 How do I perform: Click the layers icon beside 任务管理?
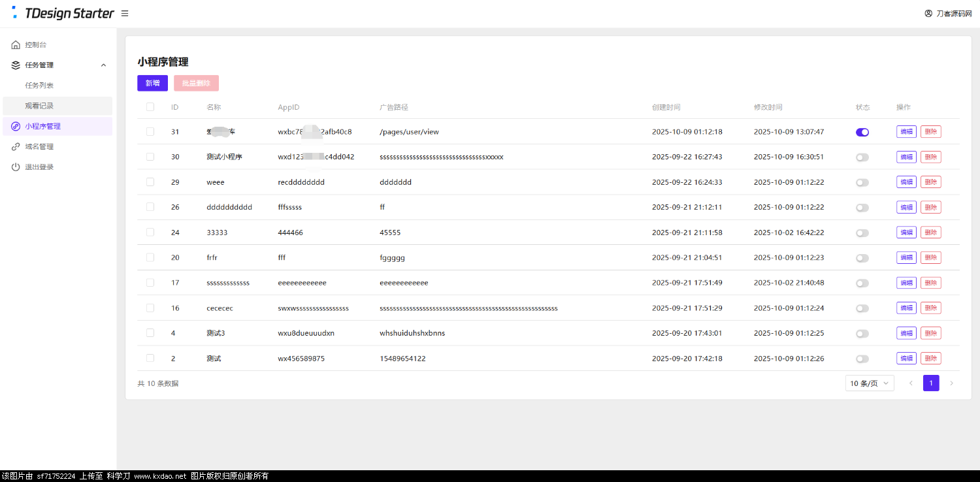coord(16,65)
